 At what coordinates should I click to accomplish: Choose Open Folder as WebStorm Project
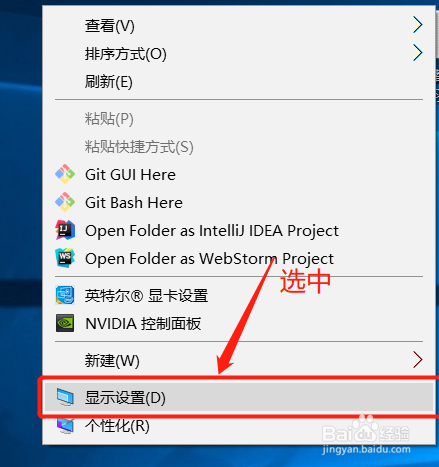click(x=239, y=258)
